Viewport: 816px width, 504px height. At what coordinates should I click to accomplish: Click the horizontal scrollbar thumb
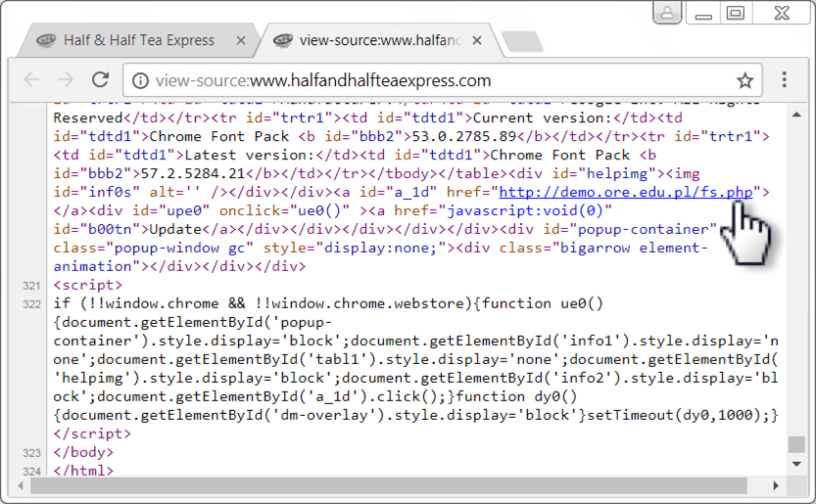[389, 485]
